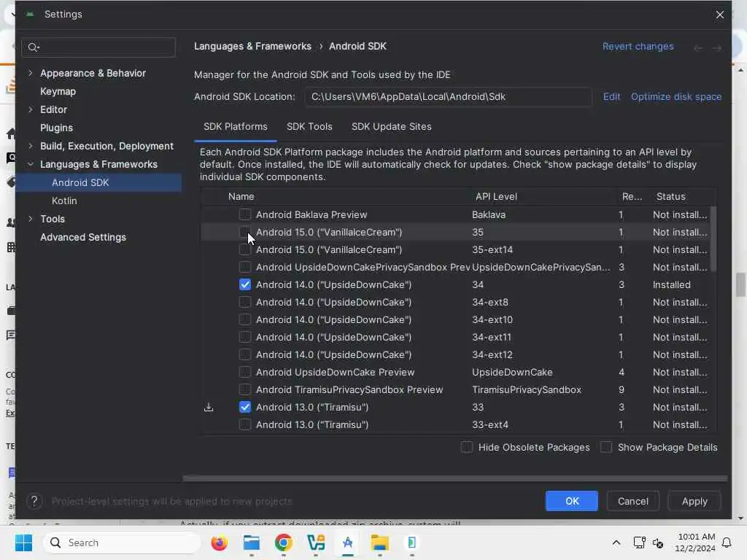Go back with the left arrow icon
Screen dimensions: 747x560
point(698,47)
